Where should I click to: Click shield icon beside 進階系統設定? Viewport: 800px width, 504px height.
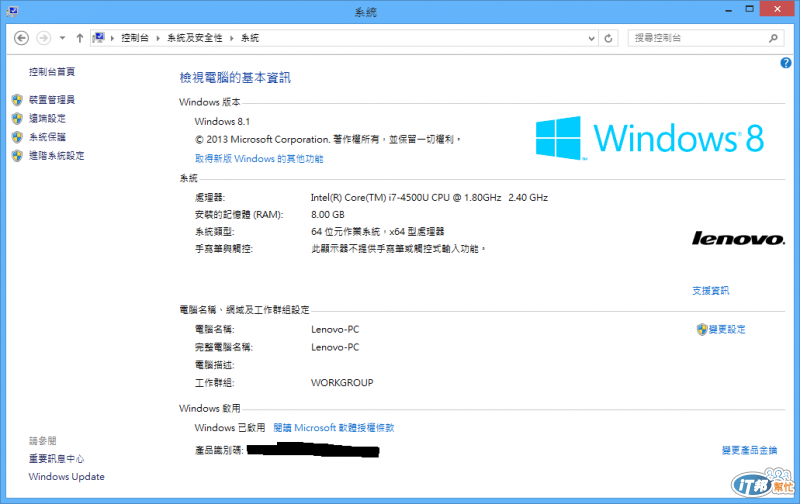17,156
